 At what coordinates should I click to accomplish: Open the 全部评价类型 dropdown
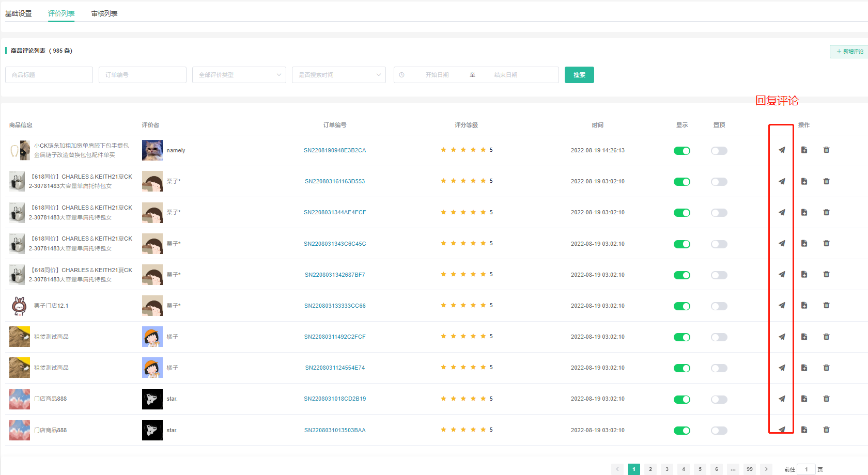click(x=239, y=75)
